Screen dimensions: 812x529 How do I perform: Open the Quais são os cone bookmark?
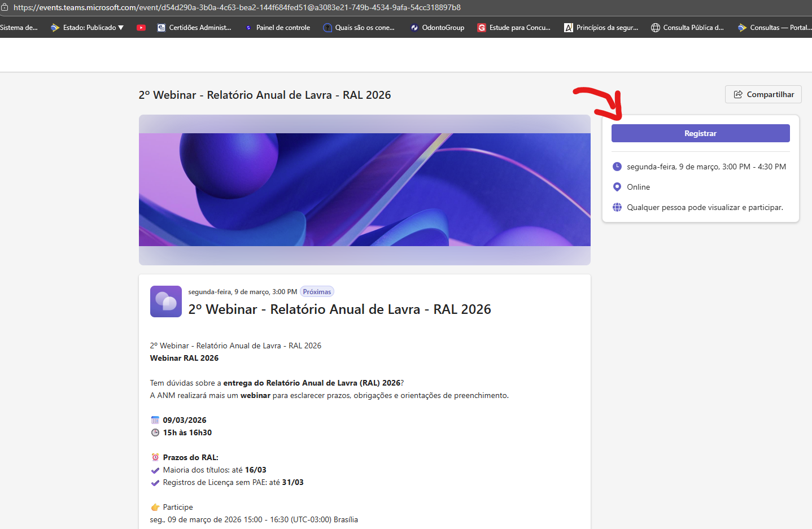[359, 27]
